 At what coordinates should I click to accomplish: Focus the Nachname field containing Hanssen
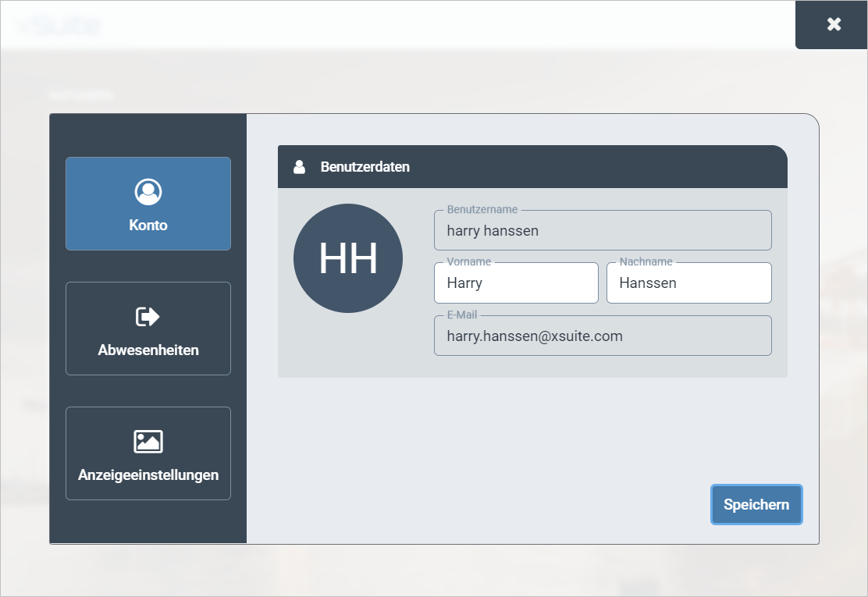pos(688,283)
